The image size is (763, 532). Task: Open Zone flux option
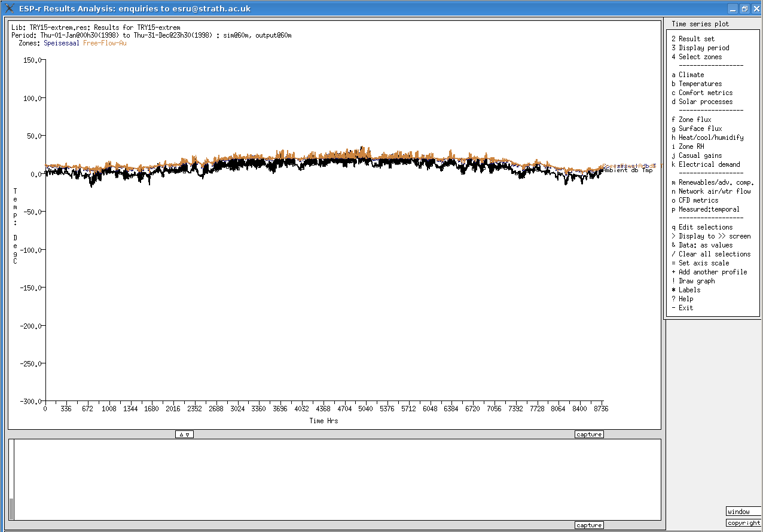(x=694, y=120)
